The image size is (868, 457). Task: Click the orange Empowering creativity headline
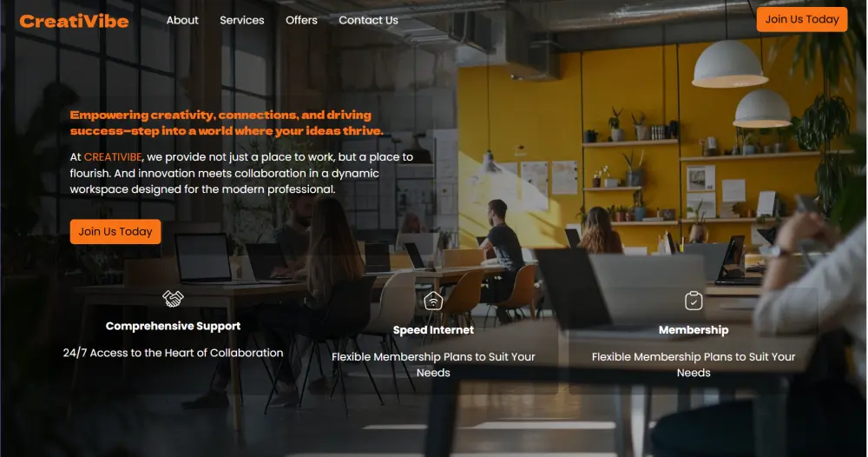pos(227,123)
